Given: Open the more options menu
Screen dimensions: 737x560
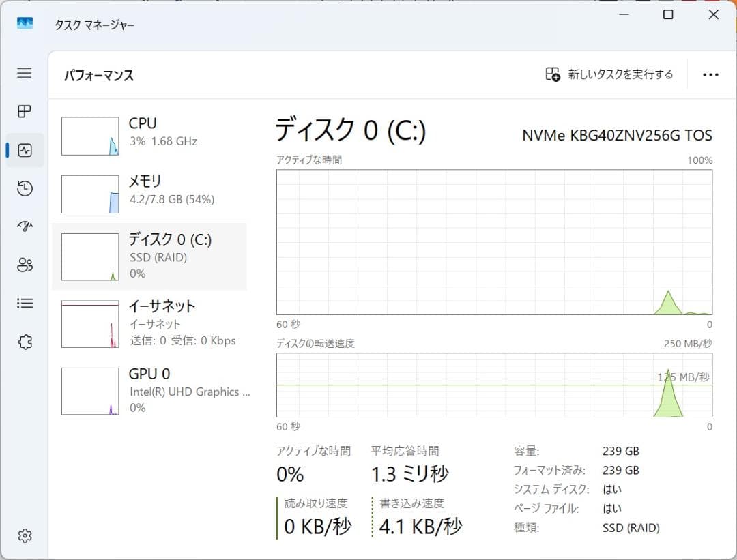Looking at the screenshot, I should pyautogui.click(x=711, y=74).
